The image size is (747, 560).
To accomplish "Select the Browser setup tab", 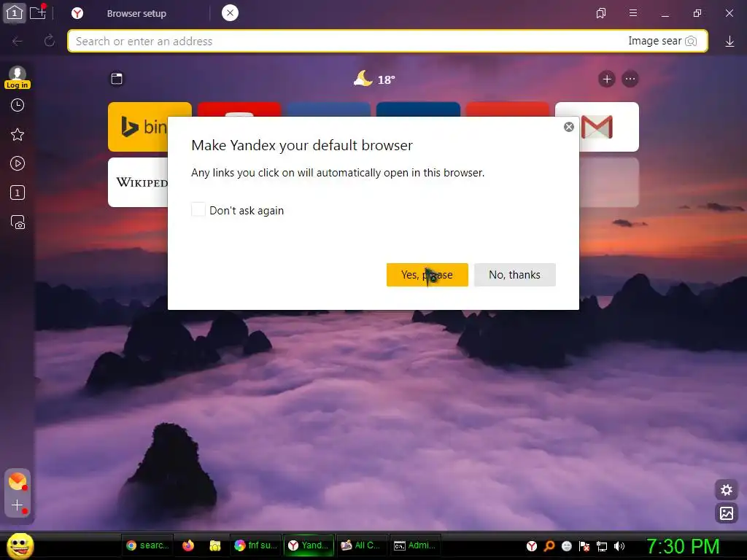I will click(136, 13).
